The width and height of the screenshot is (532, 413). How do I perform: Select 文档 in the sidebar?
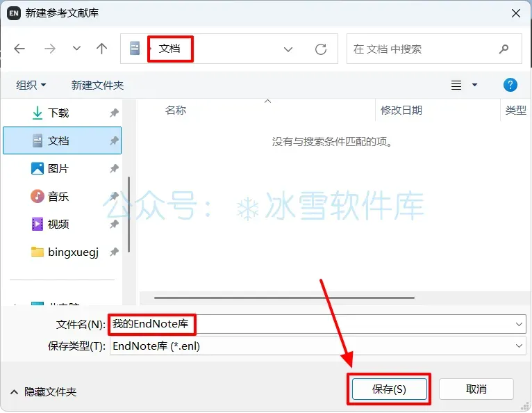click(x=62, y=140)
